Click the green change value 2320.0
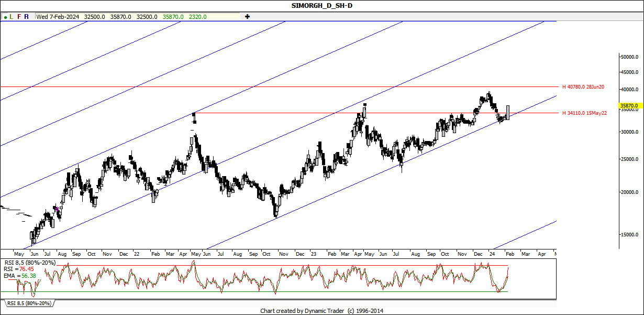Image resolution: width=644 pixels, height=315 pixels. pos(198,17)
